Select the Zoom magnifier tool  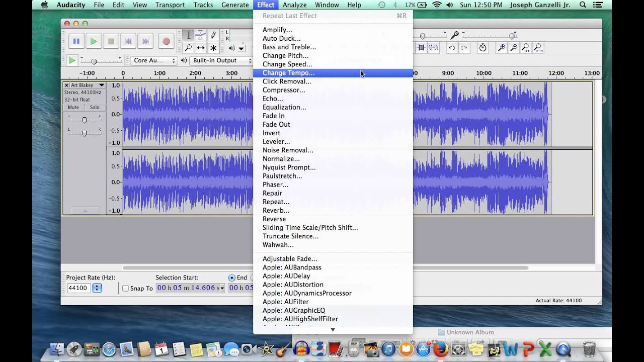[188, 48]
